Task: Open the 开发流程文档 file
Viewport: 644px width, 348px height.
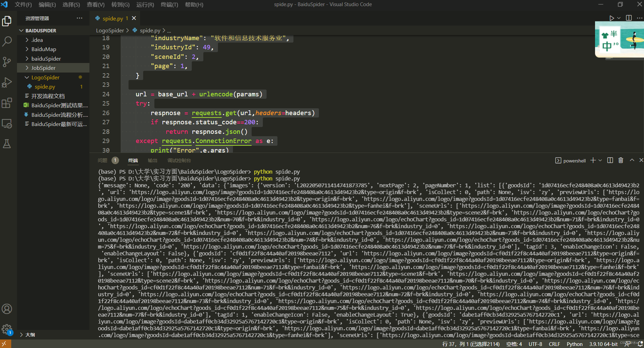Action: pyautogui.click(x=53, y=96)
